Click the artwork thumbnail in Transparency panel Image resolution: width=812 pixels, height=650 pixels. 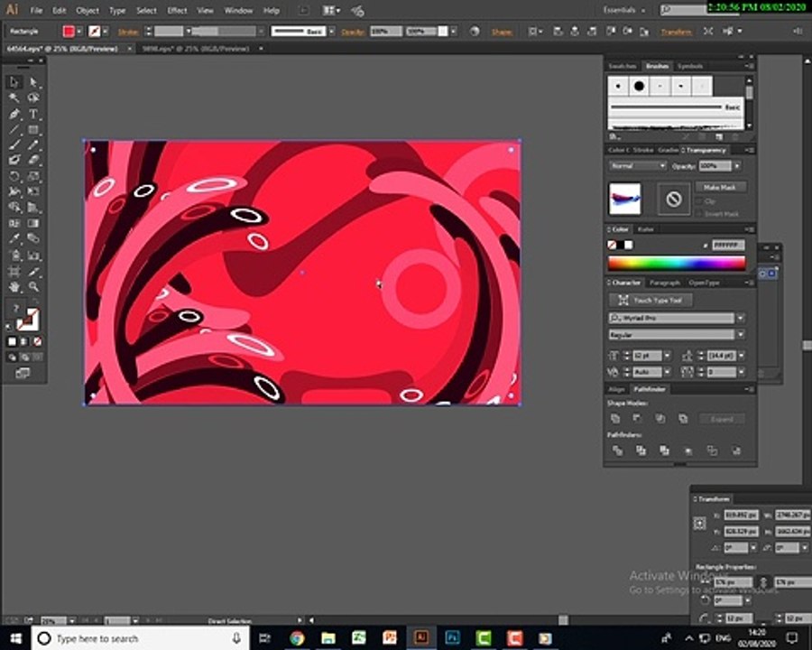pos(625,199)
